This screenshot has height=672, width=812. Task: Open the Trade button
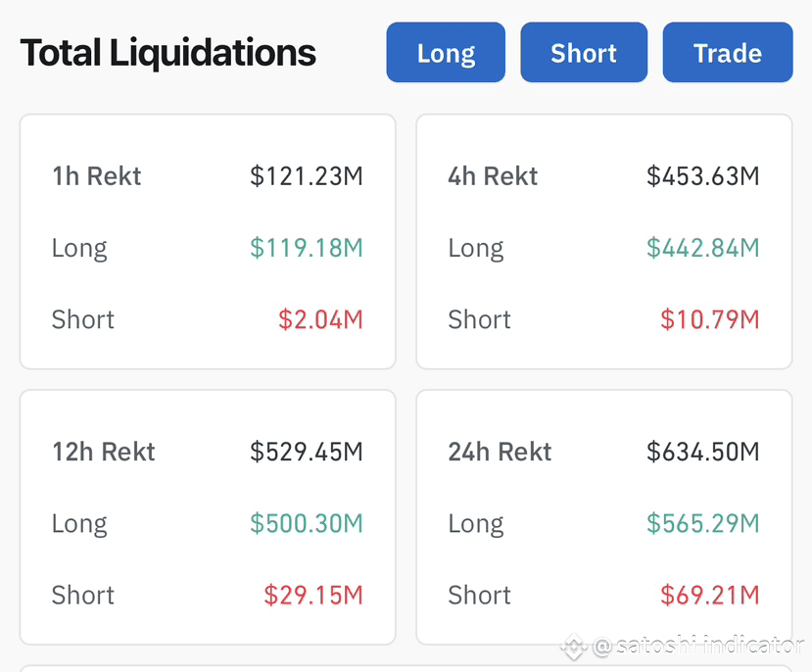[x=728, y=52]
